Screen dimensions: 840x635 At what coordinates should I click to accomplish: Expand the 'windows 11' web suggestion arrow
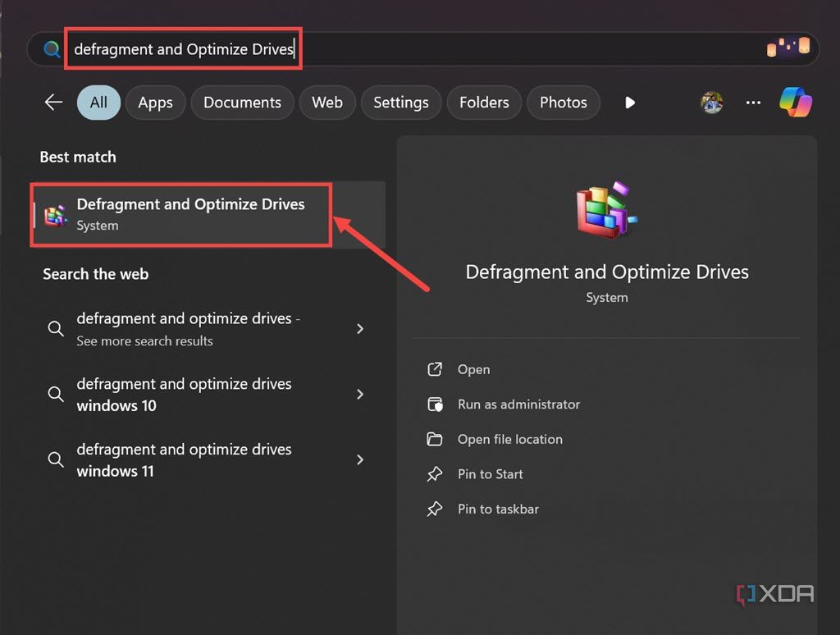click(x=360, y=460)
